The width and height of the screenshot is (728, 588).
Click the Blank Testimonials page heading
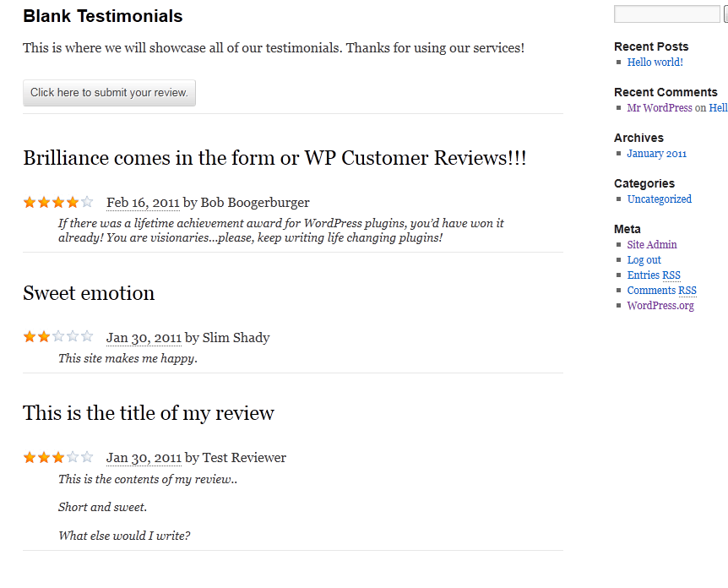(x=102, y=16)
